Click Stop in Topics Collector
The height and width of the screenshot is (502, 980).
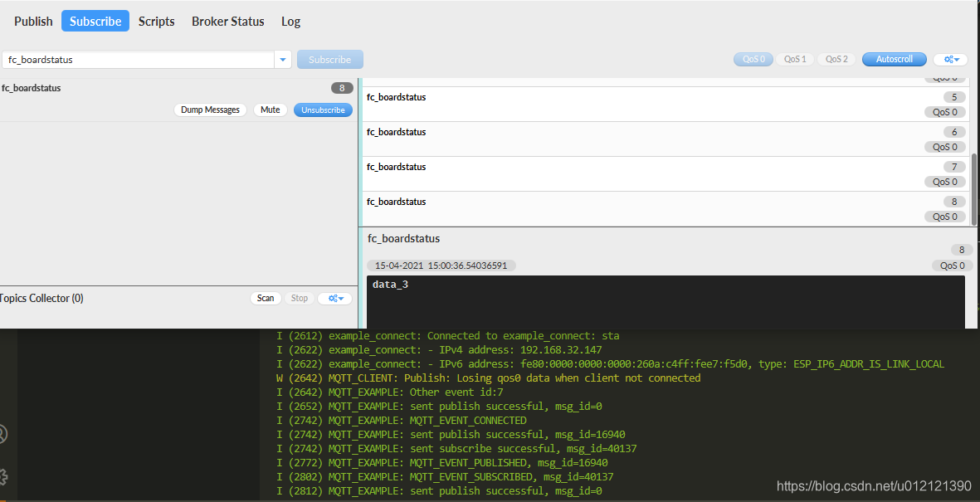[x=300, y=298]
